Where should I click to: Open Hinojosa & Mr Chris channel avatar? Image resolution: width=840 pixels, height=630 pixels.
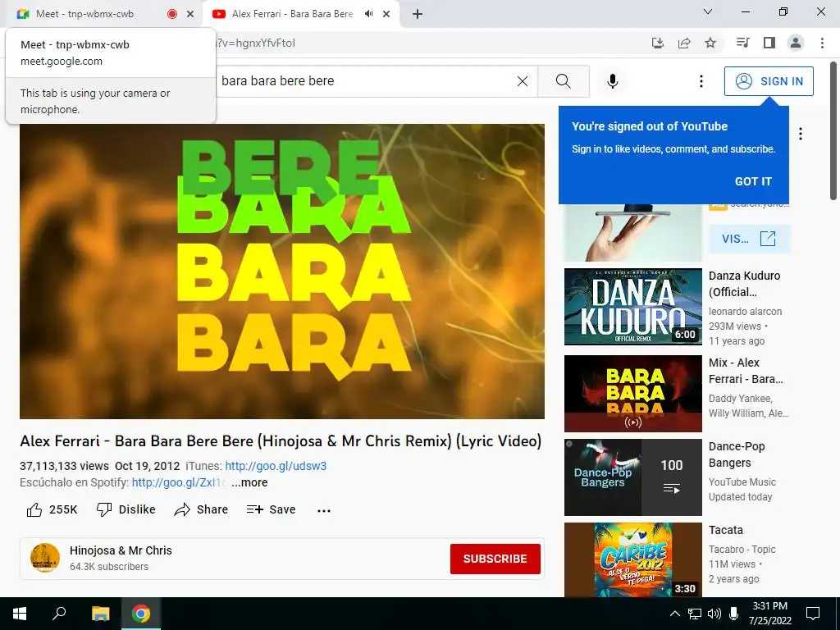[x=45, y=558]
